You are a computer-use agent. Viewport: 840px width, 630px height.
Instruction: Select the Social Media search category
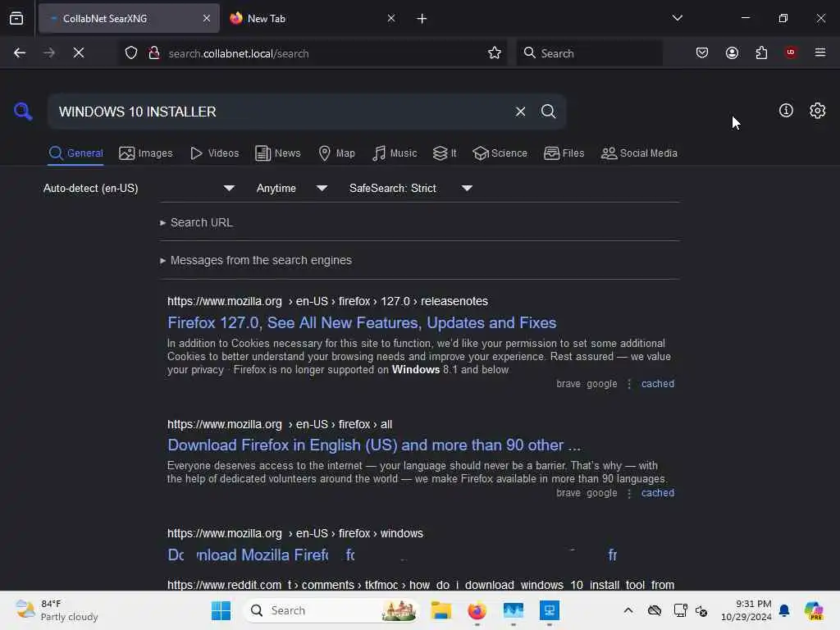638,153
